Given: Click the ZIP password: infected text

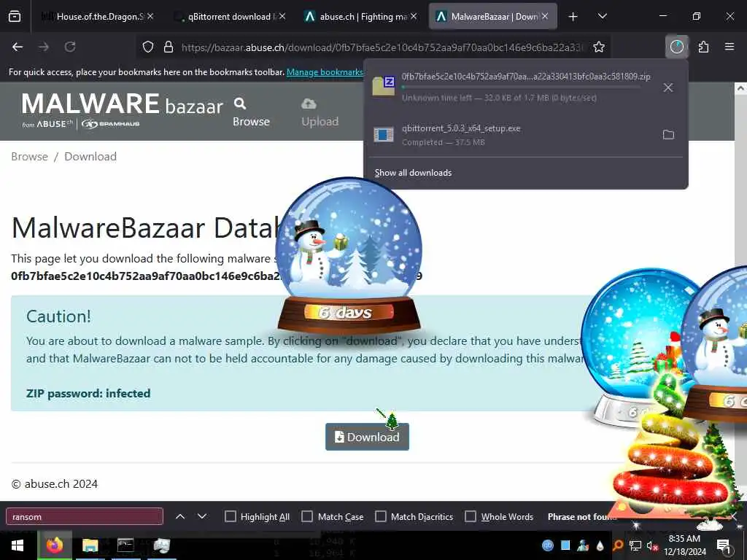Looking at the screenshot, I should (x=88, y=393).
